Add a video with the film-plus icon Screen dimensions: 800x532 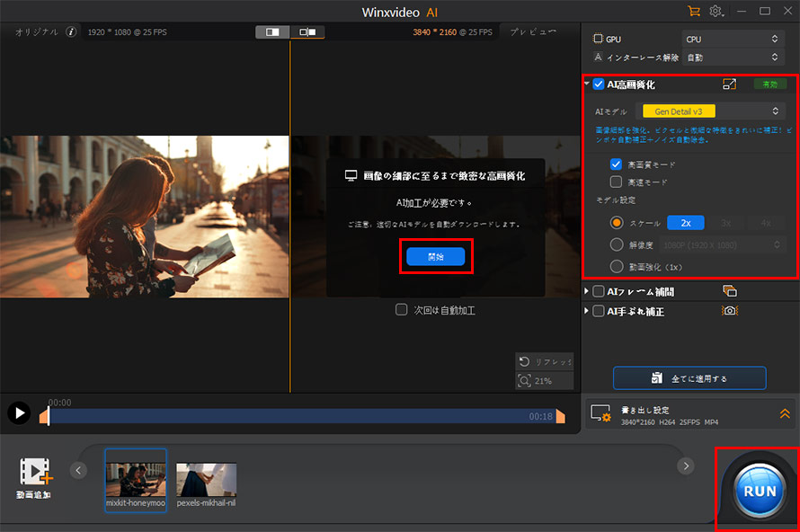(x=35, y=471)
